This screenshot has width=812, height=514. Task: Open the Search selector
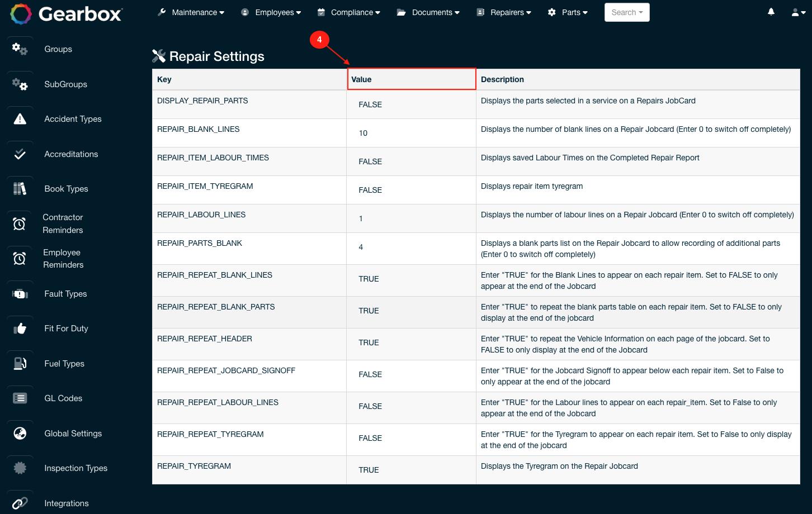click(626, 12)
